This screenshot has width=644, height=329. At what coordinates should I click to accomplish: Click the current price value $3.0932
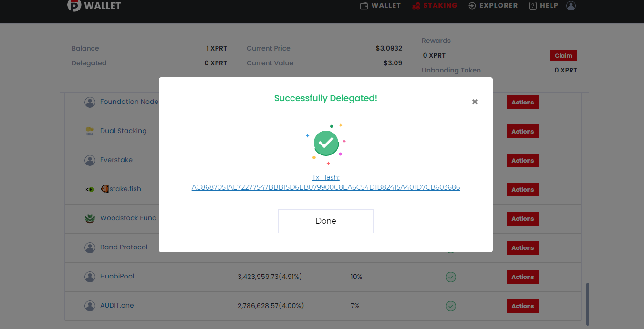coord(389,48)
